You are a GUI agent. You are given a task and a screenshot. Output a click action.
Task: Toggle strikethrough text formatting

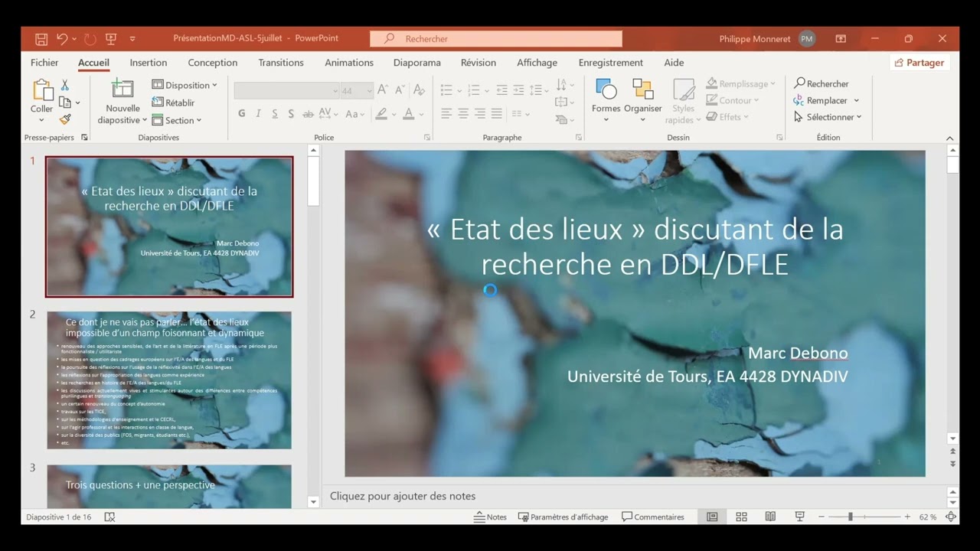(x=309, y=114)
